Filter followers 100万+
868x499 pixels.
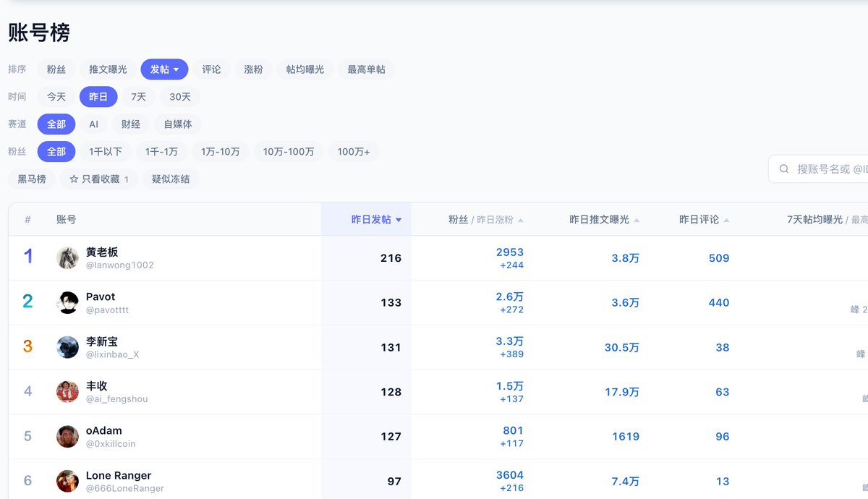point(354,152)
